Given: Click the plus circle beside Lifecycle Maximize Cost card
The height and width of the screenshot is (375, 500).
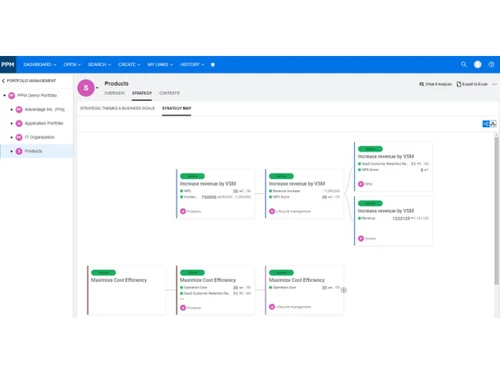Looking at the screenshot, I should [344, 290].
